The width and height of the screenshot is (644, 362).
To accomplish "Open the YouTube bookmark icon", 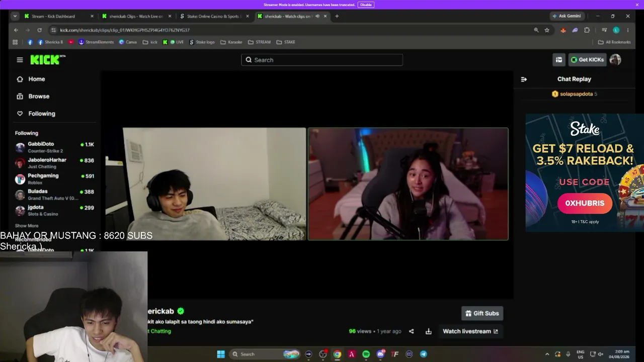I will coord(71,42).
